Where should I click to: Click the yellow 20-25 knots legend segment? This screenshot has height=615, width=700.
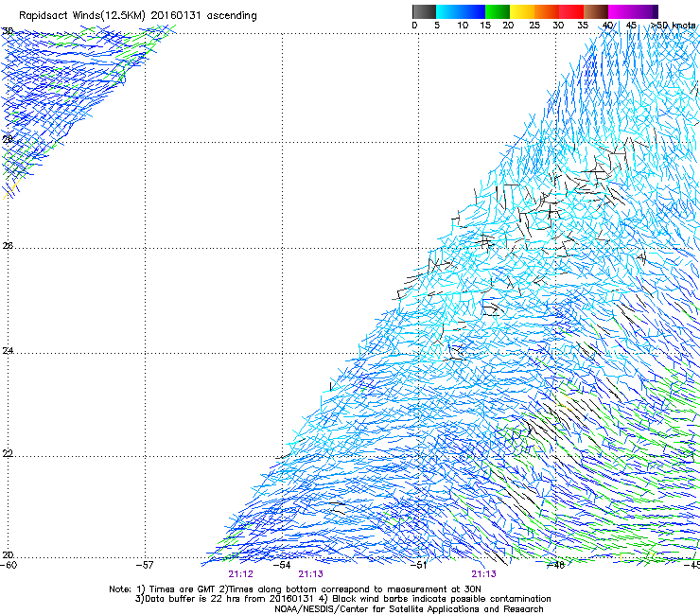coord(522,11)
